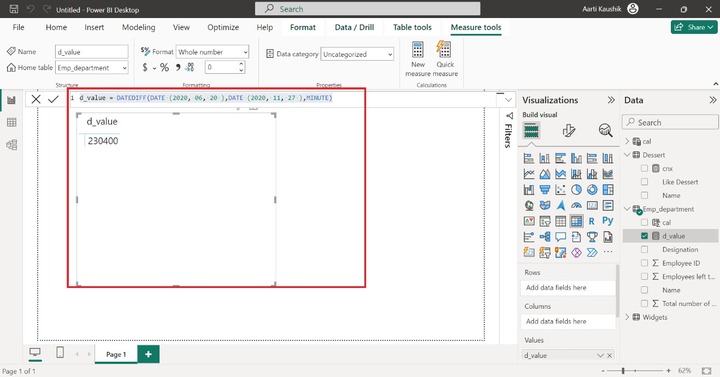Image resolution: width=720 pixels, height=377 pixels.
Task: Click the Fit to page icon
Action: point(707,370)
